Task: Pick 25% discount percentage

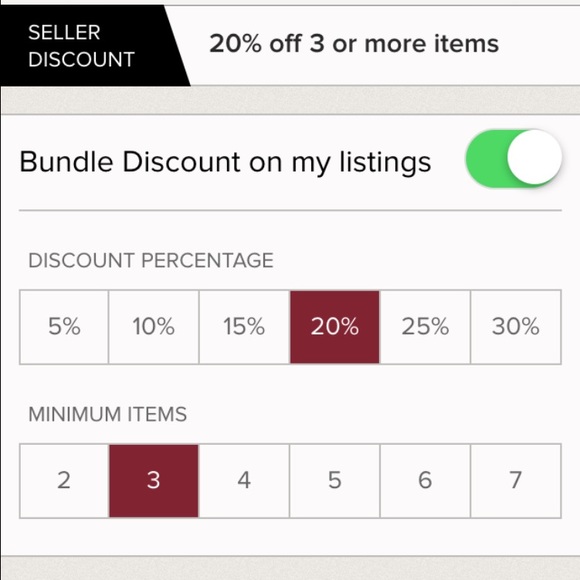Action: coord(425,327)
